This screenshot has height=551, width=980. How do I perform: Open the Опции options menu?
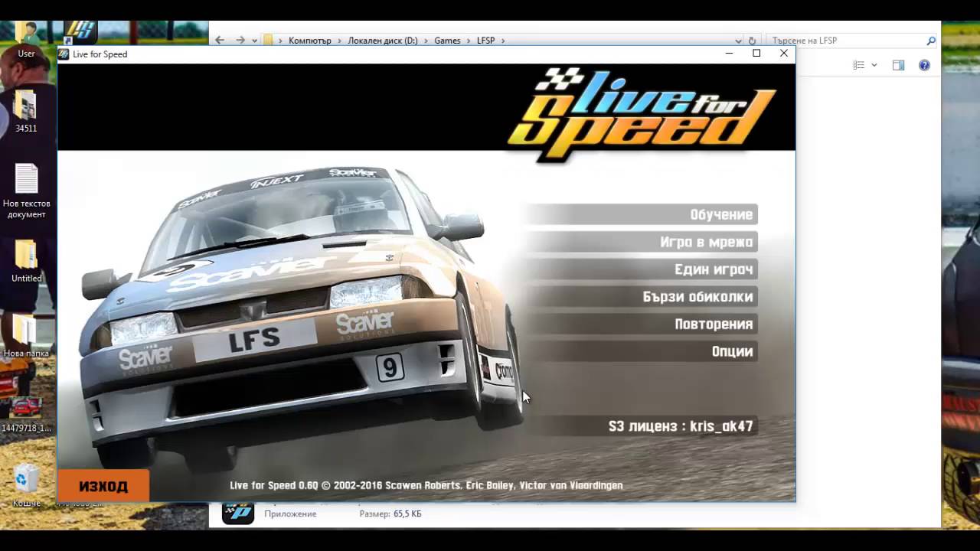pos(642,351)
